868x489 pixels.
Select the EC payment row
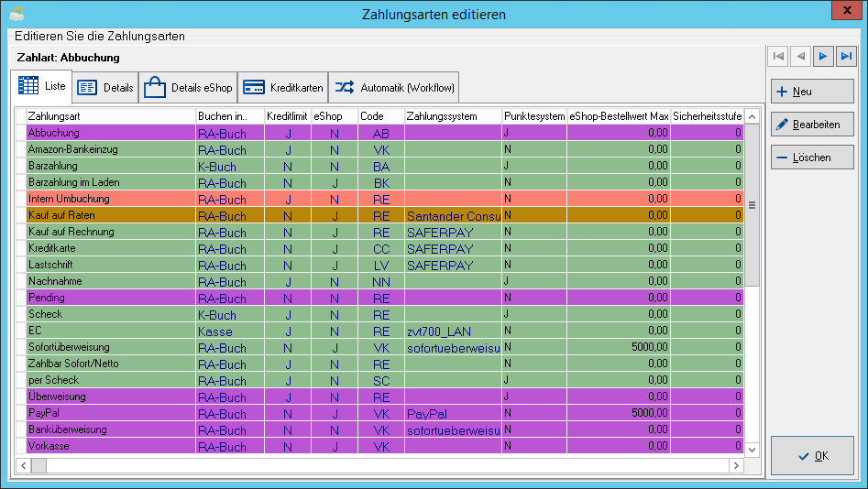coord(385,331)
